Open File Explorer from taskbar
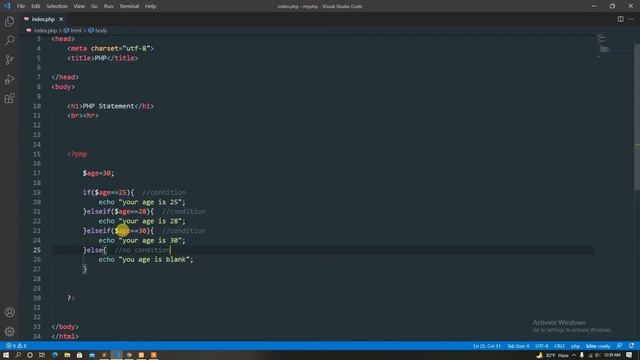The height and width of the screenshot is (360, 640). 67,355
